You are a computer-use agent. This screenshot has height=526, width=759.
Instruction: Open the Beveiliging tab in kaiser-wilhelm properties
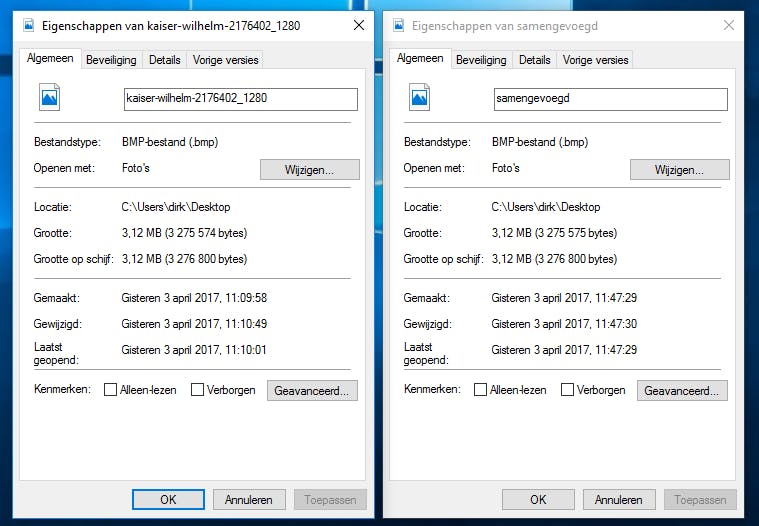click(x=111, y=60)
